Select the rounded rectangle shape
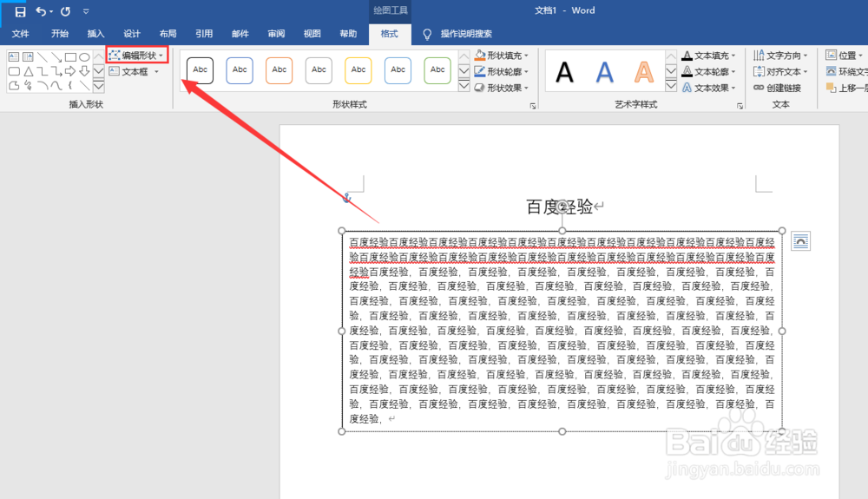 pos(14,71)
